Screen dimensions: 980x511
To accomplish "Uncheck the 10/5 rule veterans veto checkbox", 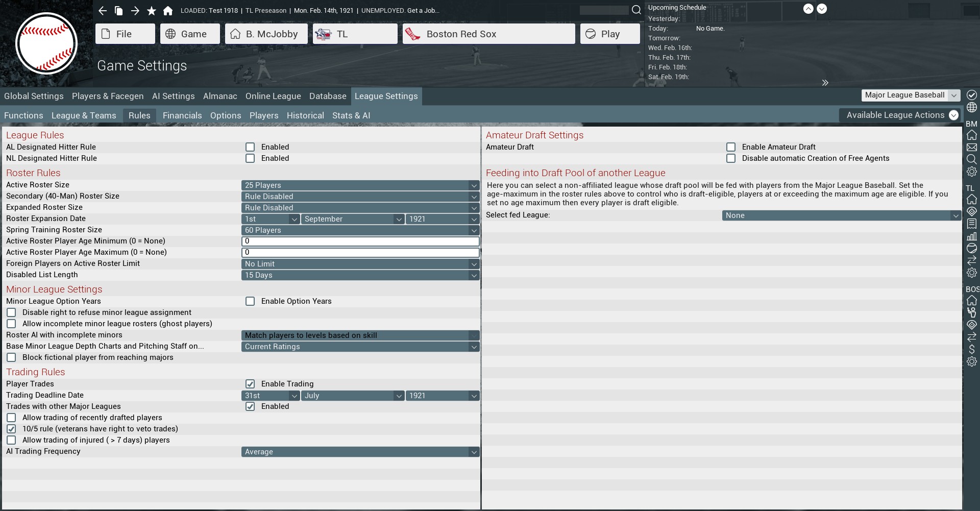I will click(x=11, y=429).
